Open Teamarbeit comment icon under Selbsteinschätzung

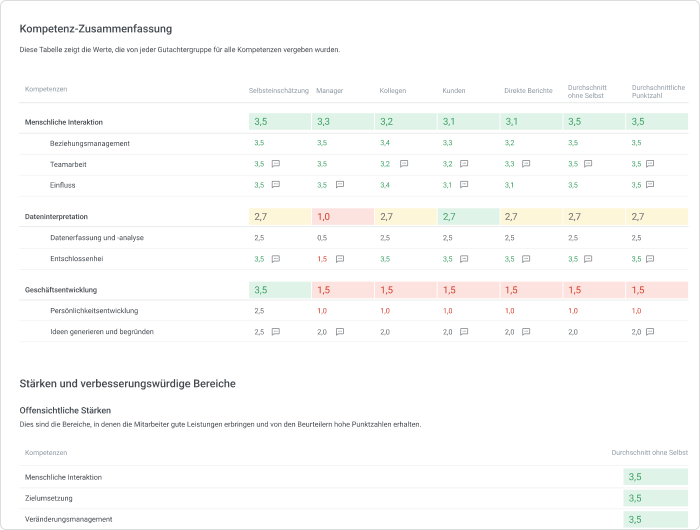[x=276, y=164]
